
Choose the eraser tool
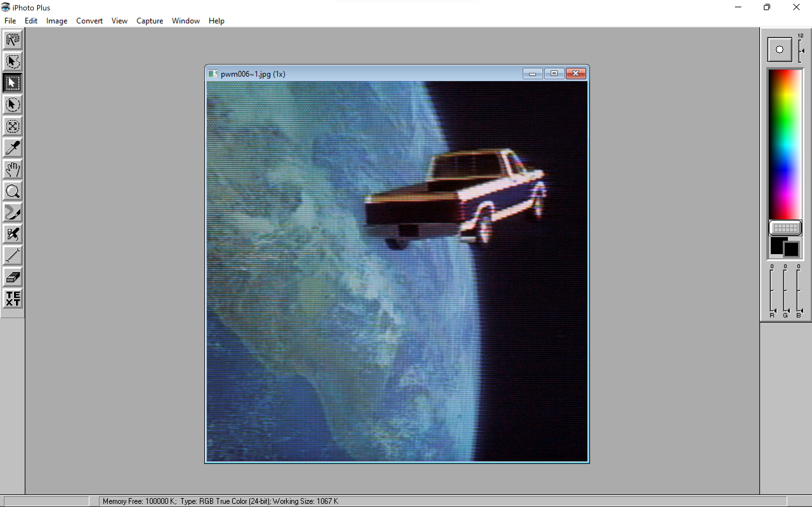point(12,277)
